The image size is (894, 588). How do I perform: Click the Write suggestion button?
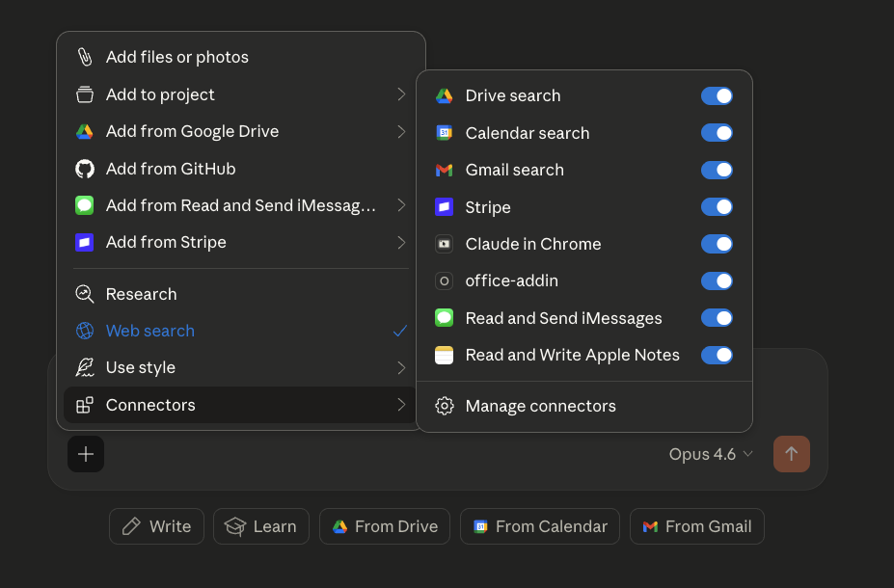click(156, 526)
